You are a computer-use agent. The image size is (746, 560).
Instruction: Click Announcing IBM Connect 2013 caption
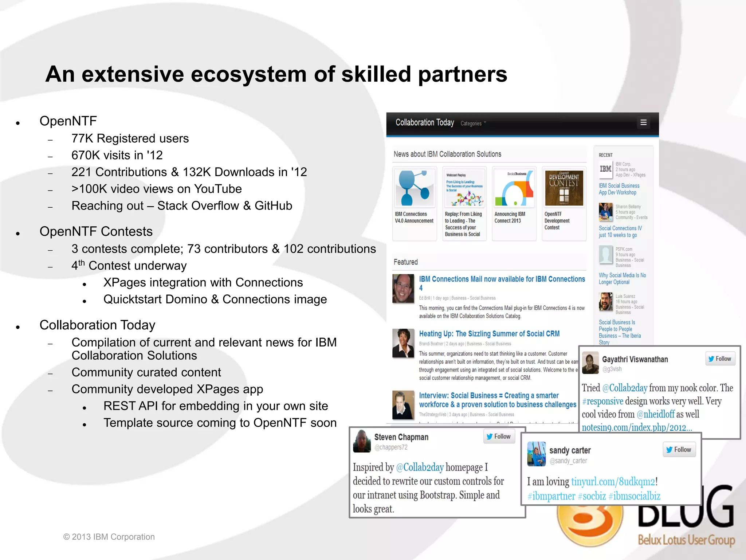[x=510, y=218]
